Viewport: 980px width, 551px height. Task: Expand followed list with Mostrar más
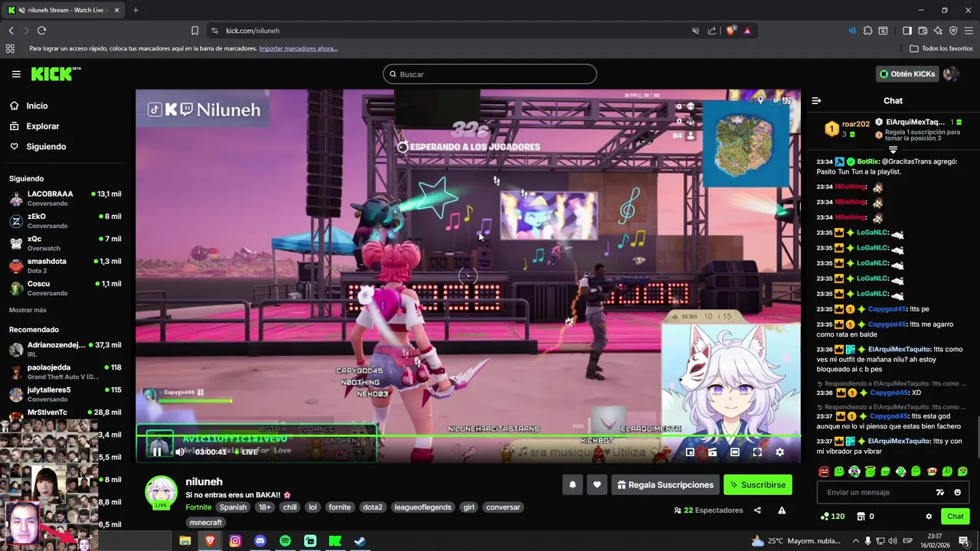pos(28,310)
